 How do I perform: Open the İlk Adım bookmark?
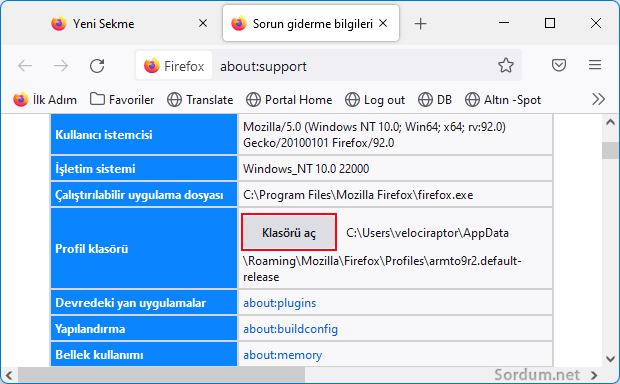coord(45,100)
